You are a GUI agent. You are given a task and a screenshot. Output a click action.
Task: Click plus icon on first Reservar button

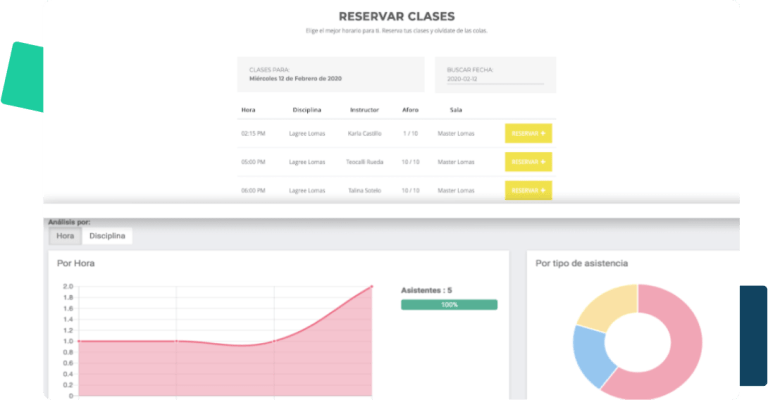[543, 133]
